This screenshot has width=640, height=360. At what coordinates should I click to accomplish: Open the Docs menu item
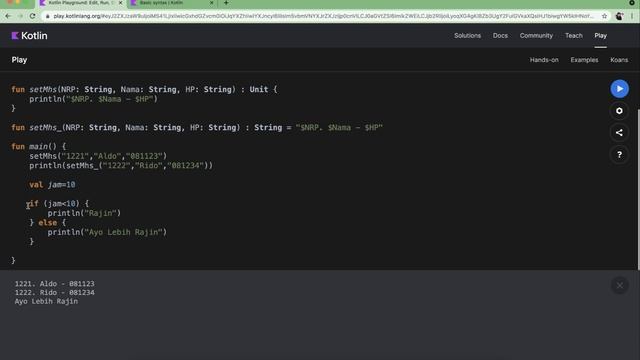[500, 36]
